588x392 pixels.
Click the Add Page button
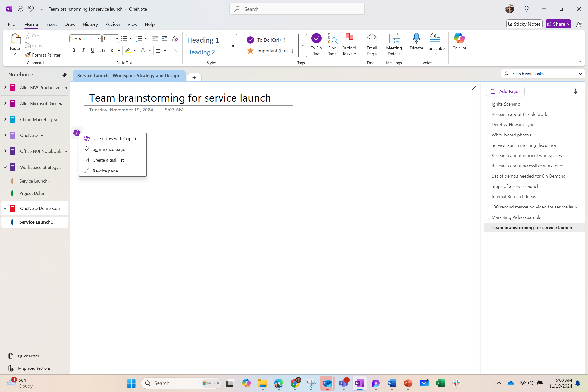[504, 91]
